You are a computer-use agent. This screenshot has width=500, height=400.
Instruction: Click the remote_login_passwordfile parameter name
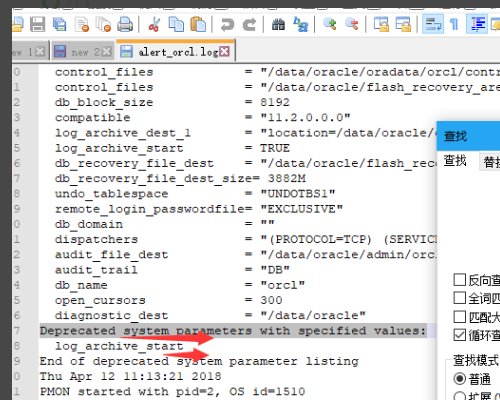click(x=150, y=209)
